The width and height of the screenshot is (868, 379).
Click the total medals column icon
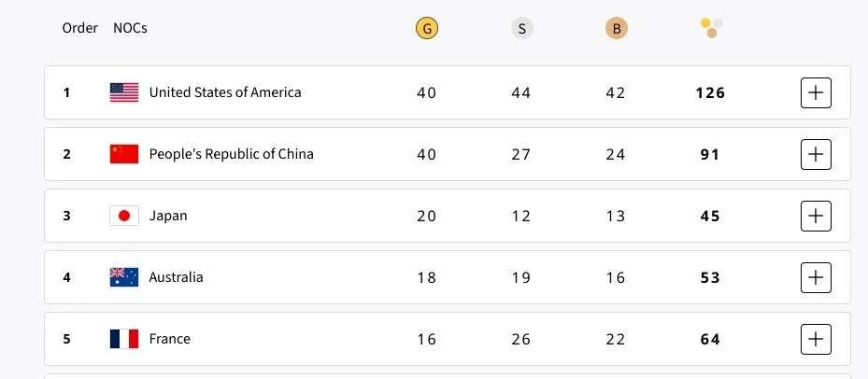click(711, 28)
